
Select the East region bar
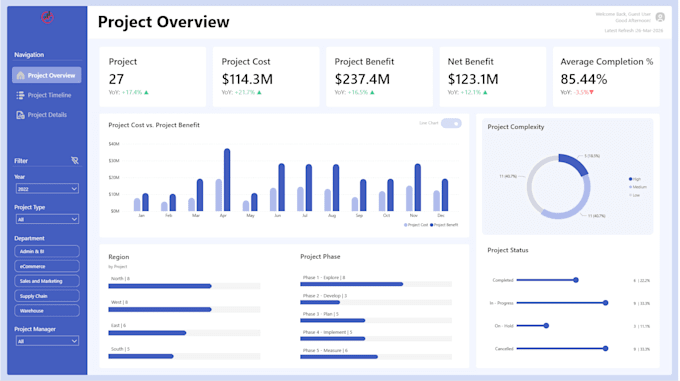[147, 333]
